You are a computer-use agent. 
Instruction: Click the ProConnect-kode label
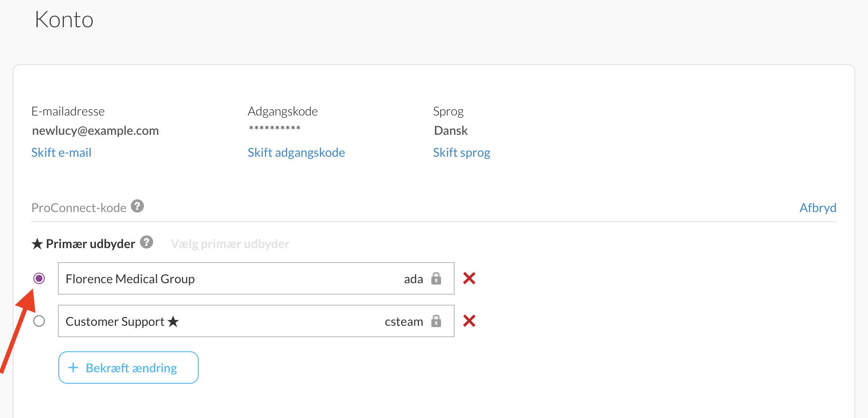click(79, 208)
